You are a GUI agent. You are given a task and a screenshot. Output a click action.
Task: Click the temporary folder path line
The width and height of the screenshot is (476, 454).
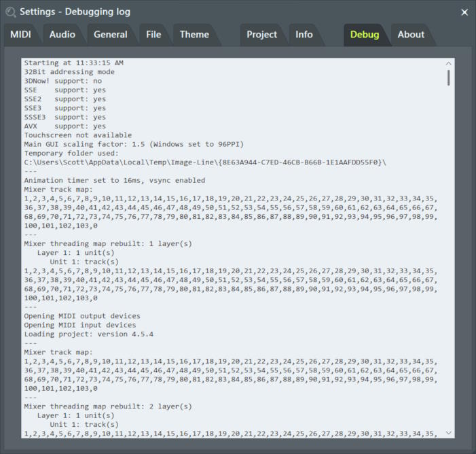[204, 162]
